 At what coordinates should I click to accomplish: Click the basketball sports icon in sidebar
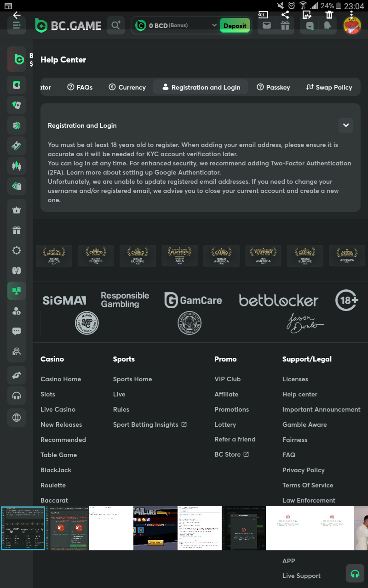[17, 125]
